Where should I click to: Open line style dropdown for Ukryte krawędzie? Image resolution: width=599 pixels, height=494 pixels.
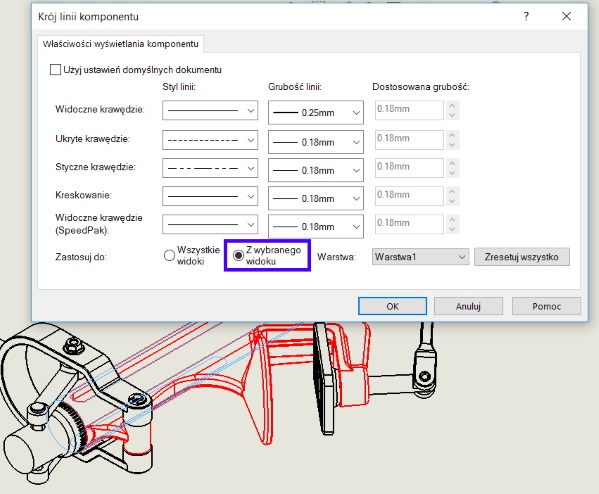point(210,140)
